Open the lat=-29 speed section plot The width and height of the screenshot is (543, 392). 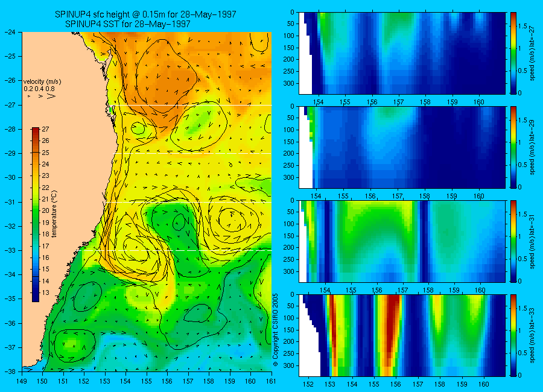click(402, 147)
